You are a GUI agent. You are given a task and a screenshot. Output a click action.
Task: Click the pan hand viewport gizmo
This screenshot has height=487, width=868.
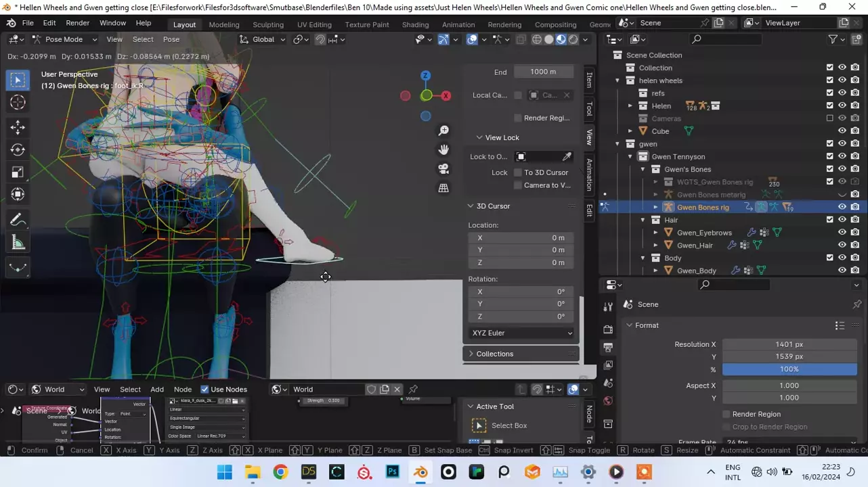click(x=443, y=149)
